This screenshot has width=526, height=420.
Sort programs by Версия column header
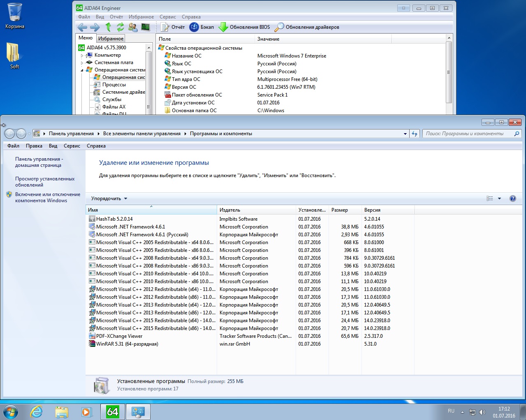388,210
